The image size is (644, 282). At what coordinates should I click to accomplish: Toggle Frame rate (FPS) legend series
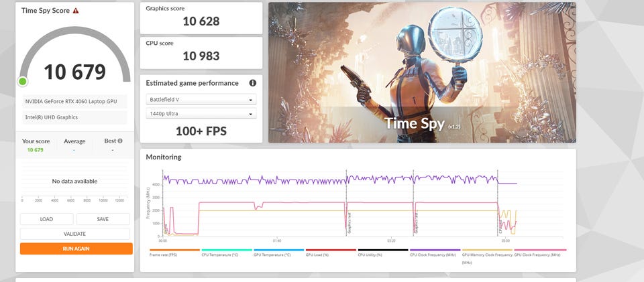tap(174, 253)
